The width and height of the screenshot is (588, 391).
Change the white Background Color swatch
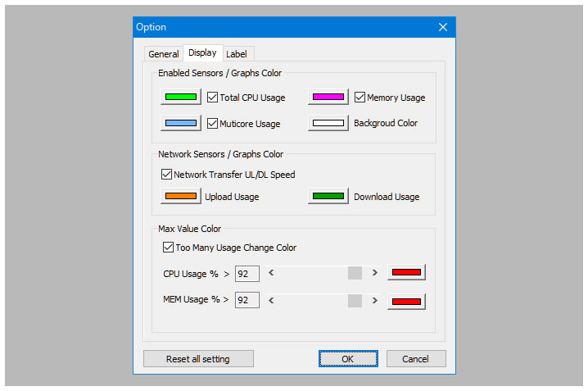[328, 124]
